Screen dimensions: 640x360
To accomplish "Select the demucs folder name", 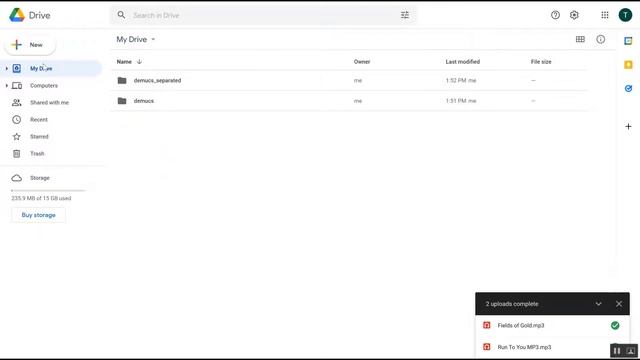I will point(144,100).
